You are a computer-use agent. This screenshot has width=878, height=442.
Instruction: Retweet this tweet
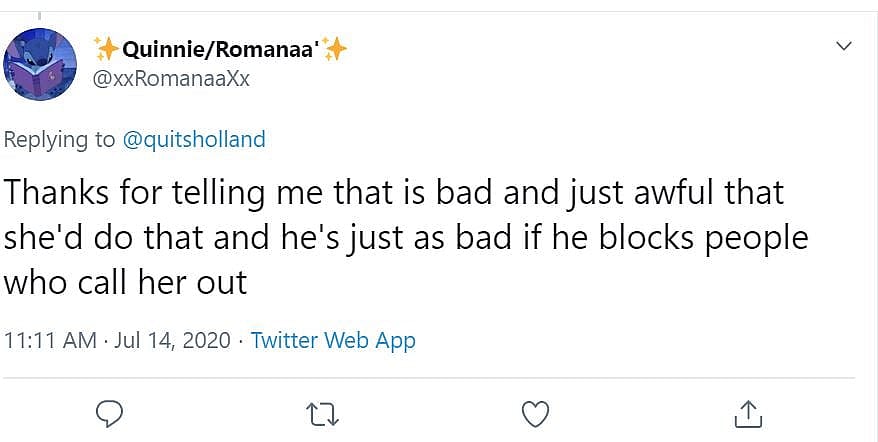click(322, 412)
